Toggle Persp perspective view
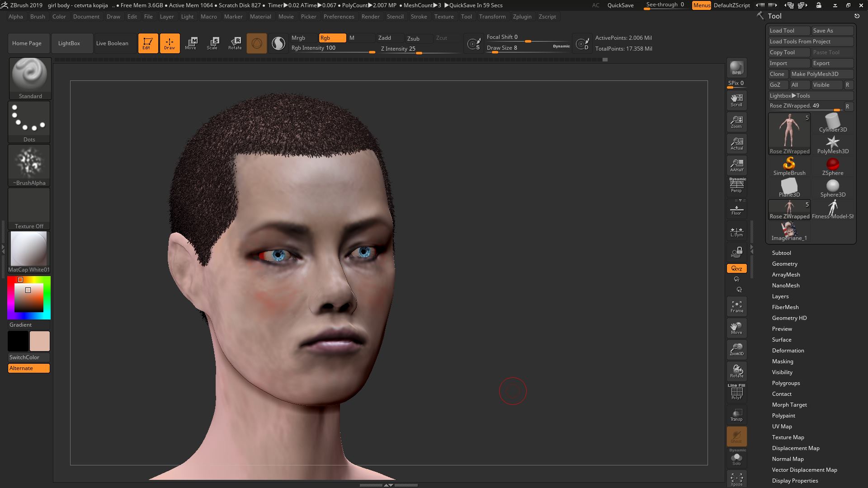 (736, 186)
